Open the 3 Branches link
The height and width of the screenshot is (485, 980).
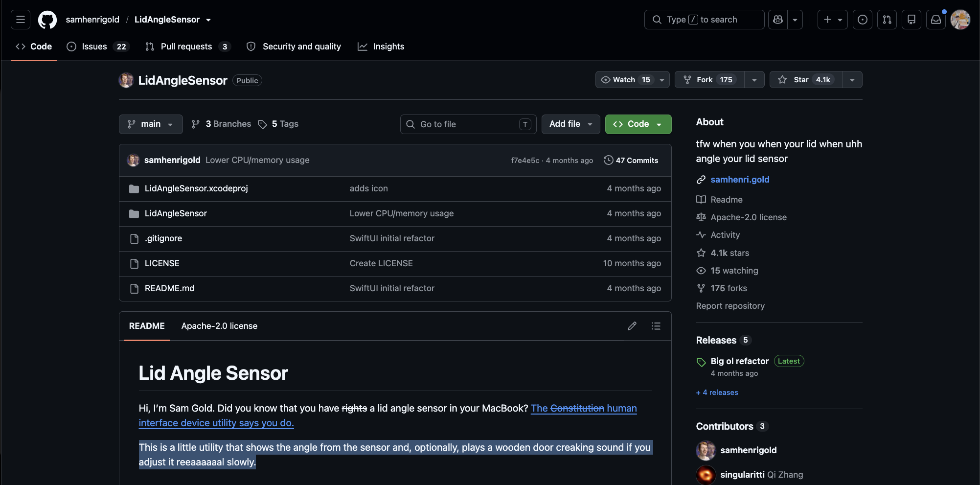[221, 124]
